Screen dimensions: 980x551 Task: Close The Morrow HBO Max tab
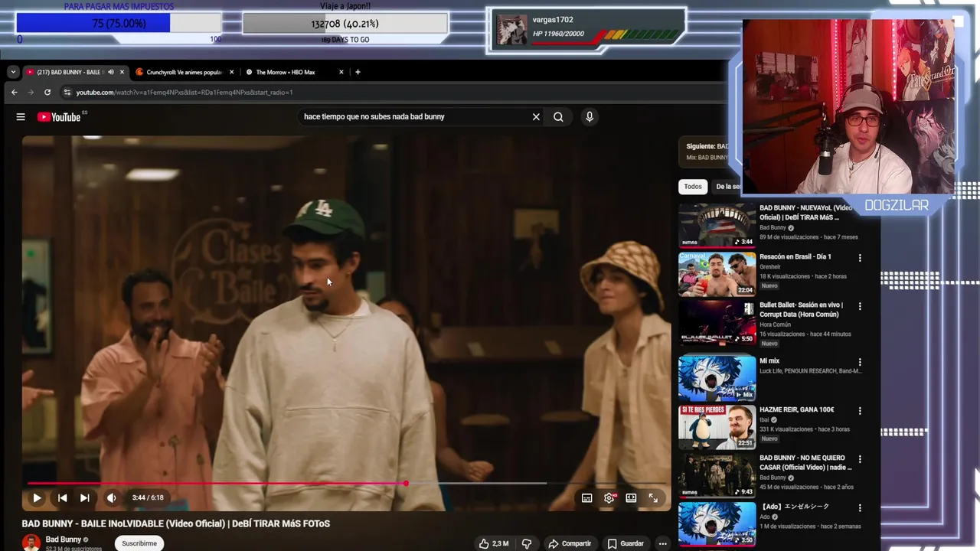[341, 72]
